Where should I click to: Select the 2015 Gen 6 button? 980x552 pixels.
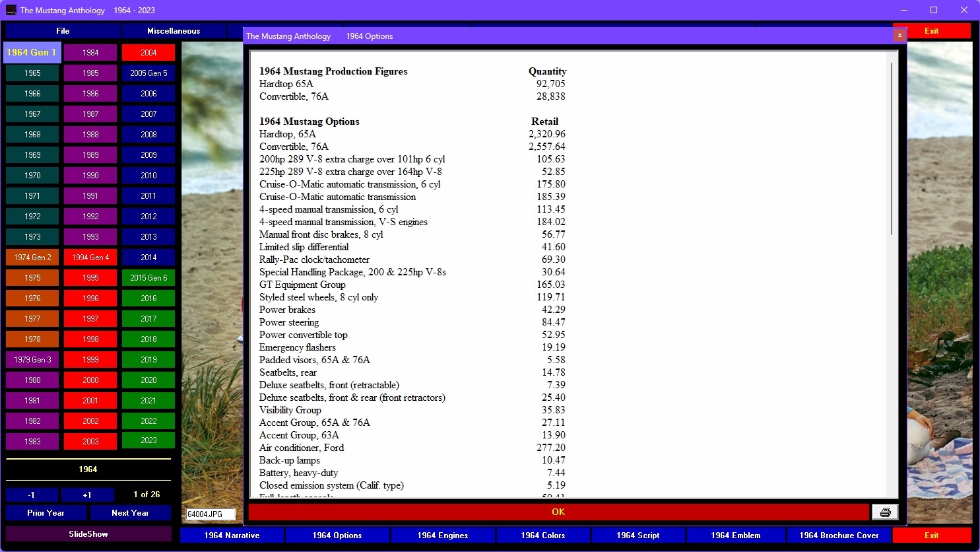[x=148, y=278]
